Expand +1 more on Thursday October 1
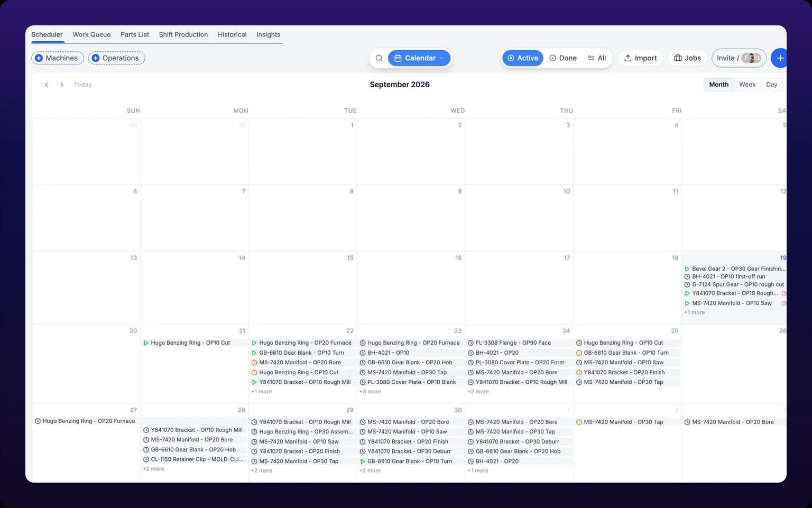 point(478,470)
